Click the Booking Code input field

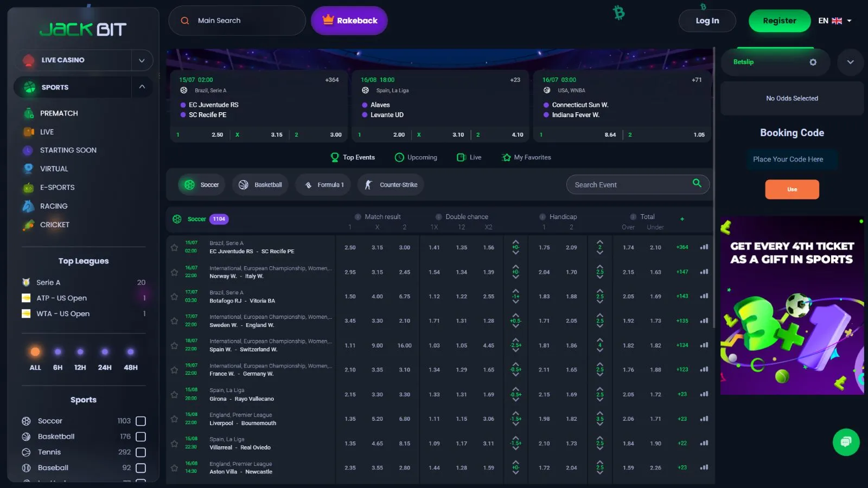point(792,159)
